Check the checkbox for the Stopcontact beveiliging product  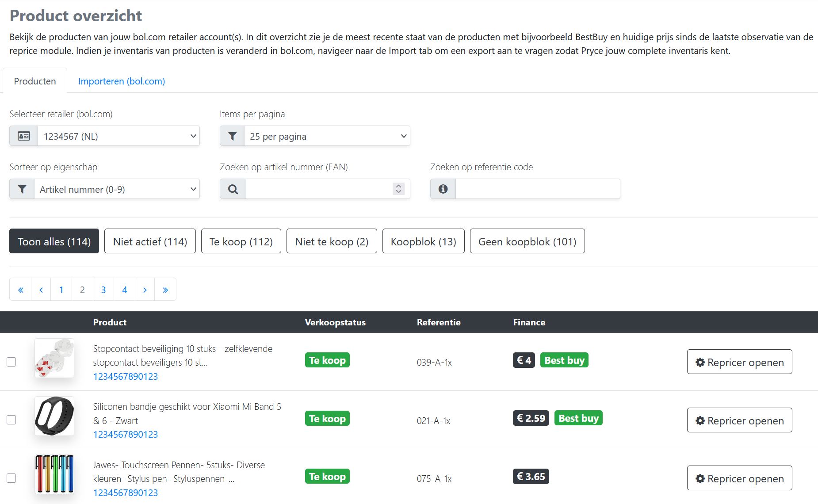(x=11, y=362)
